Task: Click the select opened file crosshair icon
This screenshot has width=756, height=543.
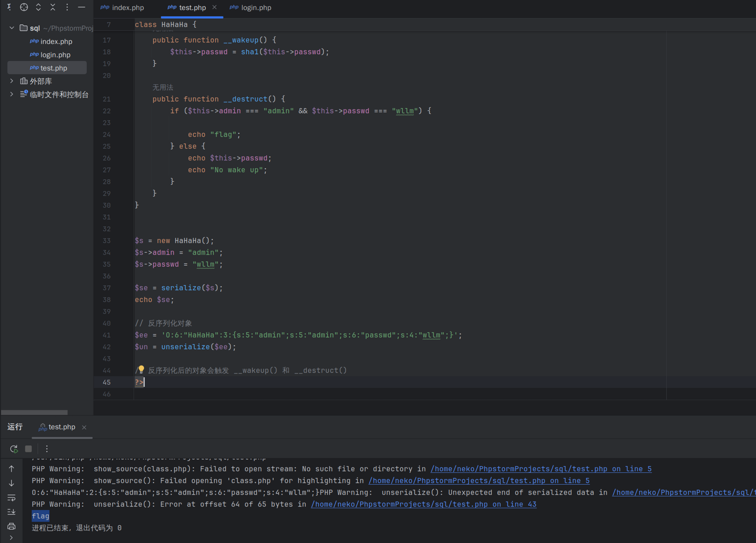Action: tap(24, 7)
